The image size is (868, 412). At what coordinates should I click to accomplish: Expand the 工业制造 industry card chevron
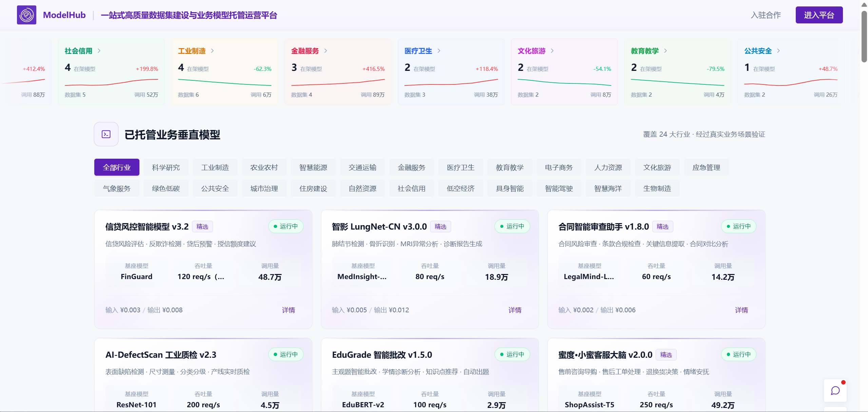pos(212,51)
